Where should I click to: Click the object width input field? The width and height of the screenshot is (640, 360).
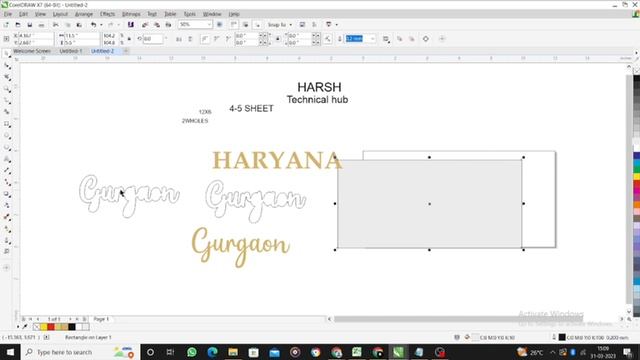click(x=81, y=36)
